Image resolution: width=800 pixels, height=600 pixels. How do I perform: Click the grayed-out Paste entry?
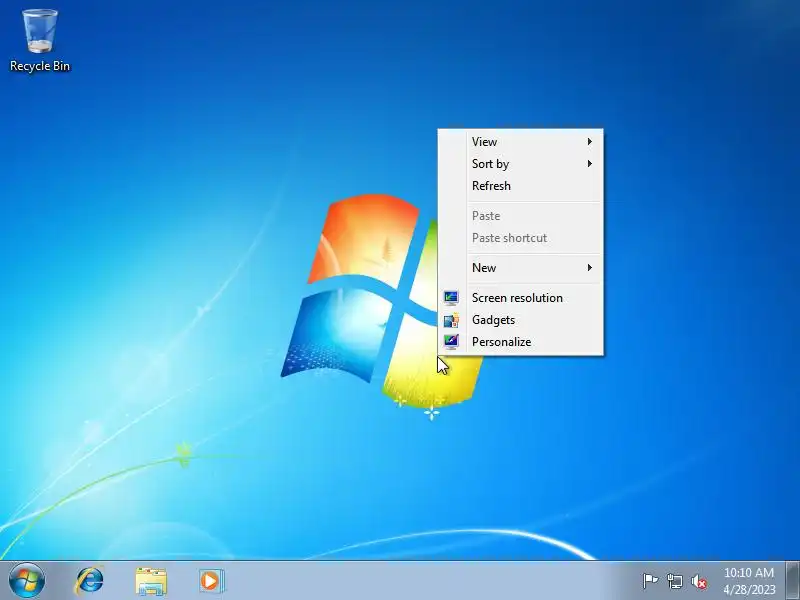coord(520,216)
